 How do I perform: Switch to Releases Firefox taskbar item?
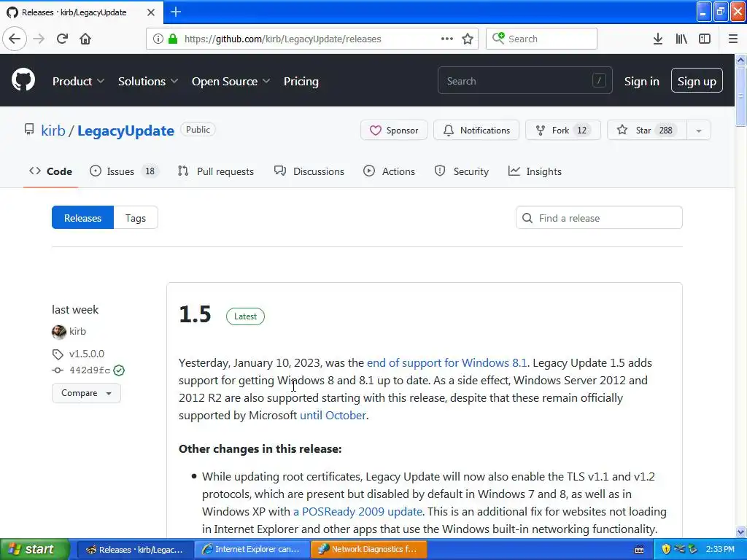[135, 550]
